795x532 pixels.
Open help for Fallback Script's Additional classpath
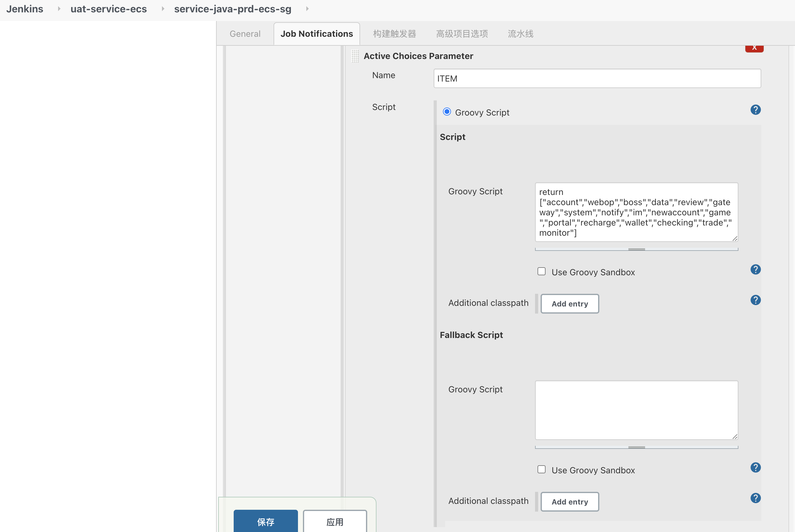point(755,498)
